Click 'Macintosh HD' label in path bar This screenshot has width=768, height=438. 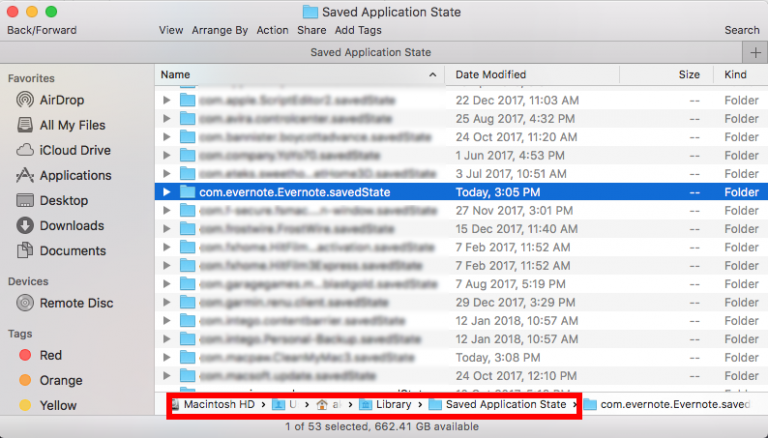point(219,405)
